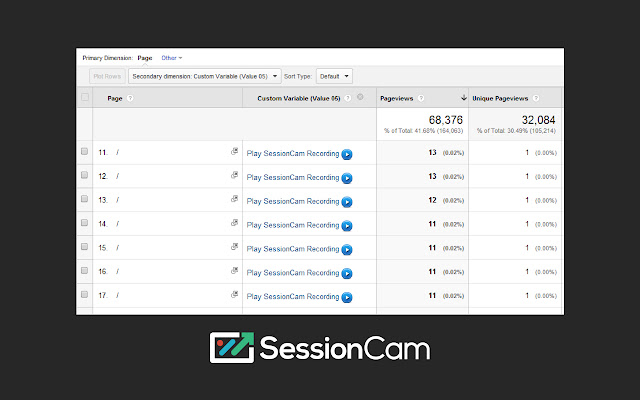Open Play SessionCam Recording link row 17

point(293,297)
